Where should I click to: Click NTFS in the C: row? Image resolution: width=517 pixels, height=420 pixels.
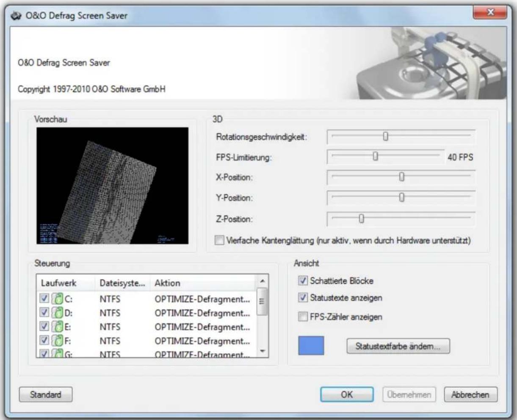click(x=110, y=299)
